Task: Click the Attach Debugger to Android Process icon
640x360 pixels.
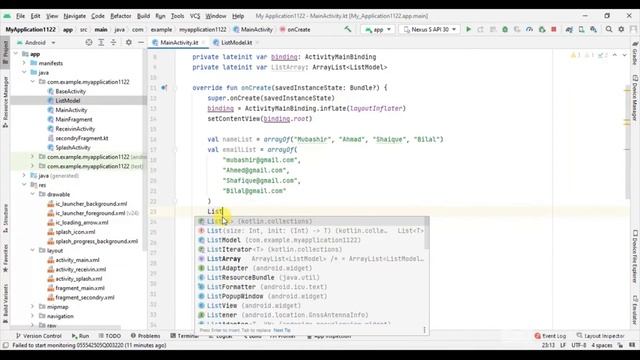Action: click(x=542, y=29)
